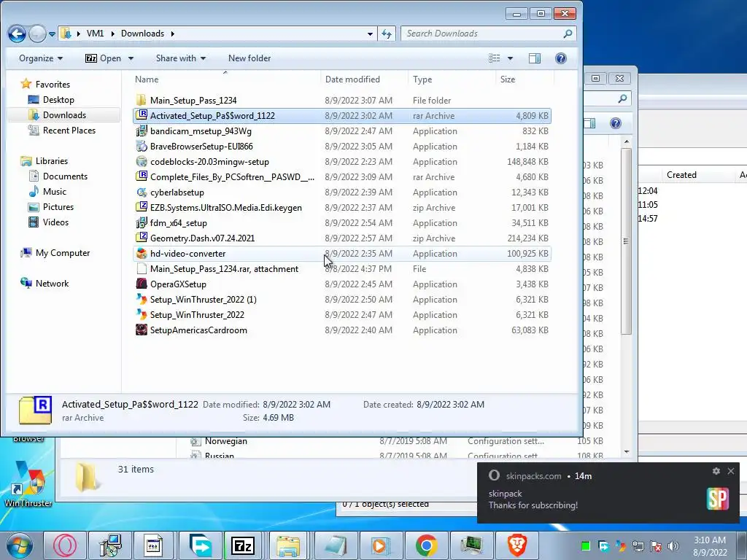
Task: Click the refresh button next to address bar
Action: click(387, 34)
